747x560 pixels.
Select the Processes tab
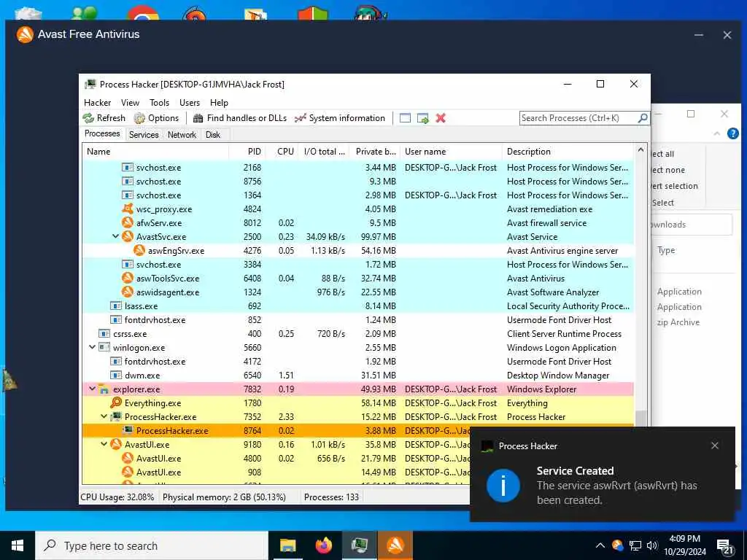(x=102, y=134)
